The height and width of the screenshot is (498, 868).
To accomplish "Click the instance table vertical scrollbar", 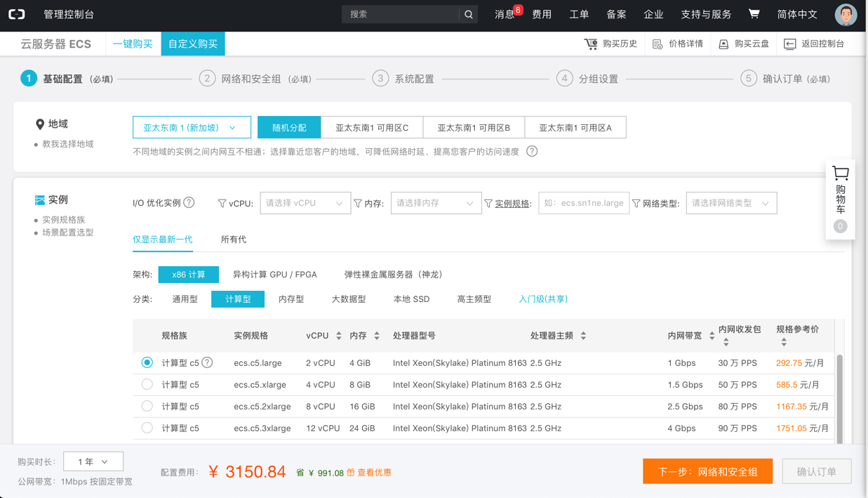I will point(839,398).
